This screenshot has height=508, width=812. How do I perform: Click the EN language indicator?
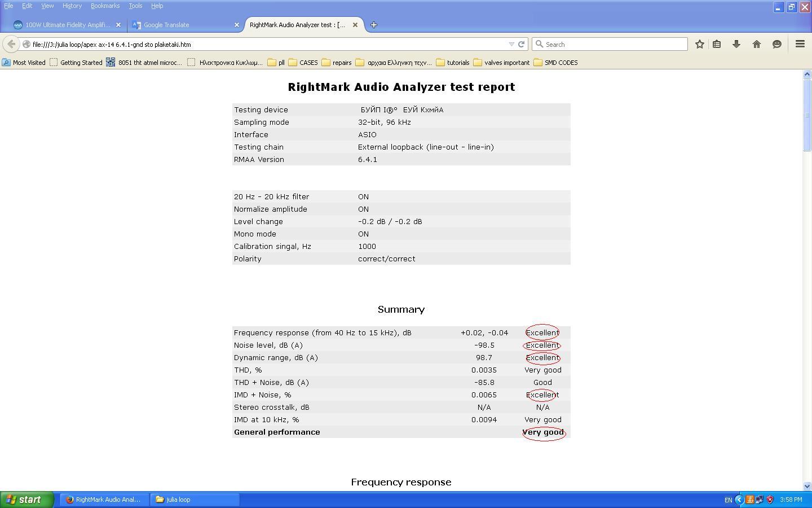[728, 500]
